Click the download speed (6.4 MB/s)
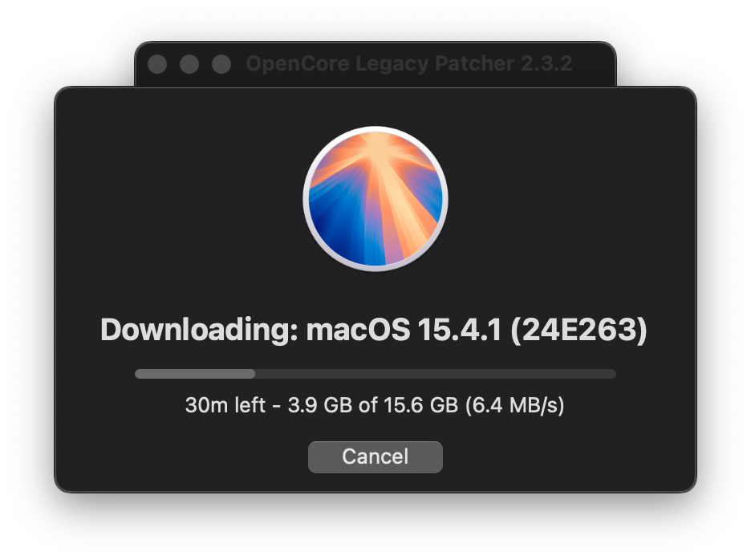Viewport: 751px width, 560px height. click(515, 406)
